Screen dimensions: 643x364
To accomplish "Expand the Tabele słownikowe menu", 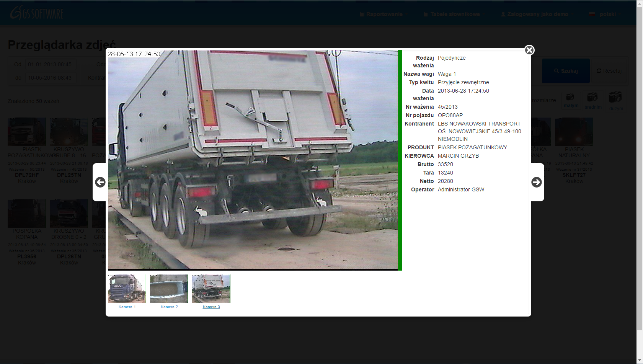I will click(x=454, y=14).
